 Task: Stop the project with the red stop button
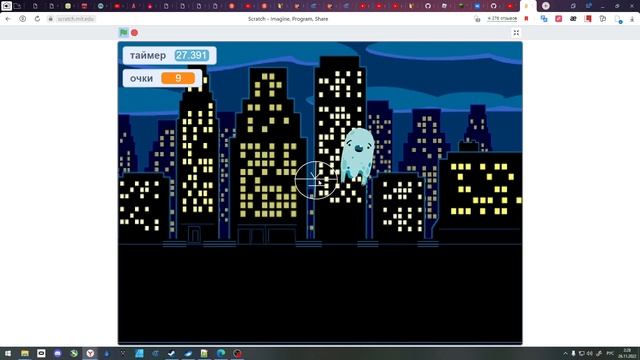coord(134,32)
